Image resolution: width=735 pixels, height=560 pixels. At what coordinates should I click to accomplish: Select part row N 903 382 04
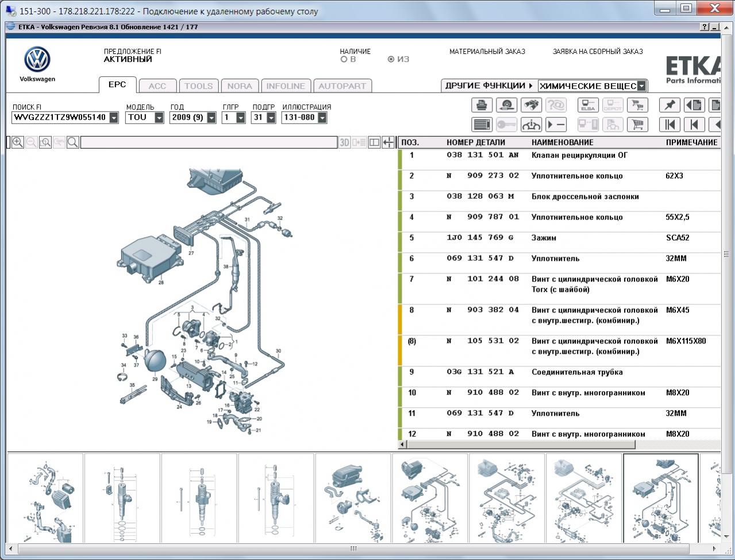click(559, 320)
